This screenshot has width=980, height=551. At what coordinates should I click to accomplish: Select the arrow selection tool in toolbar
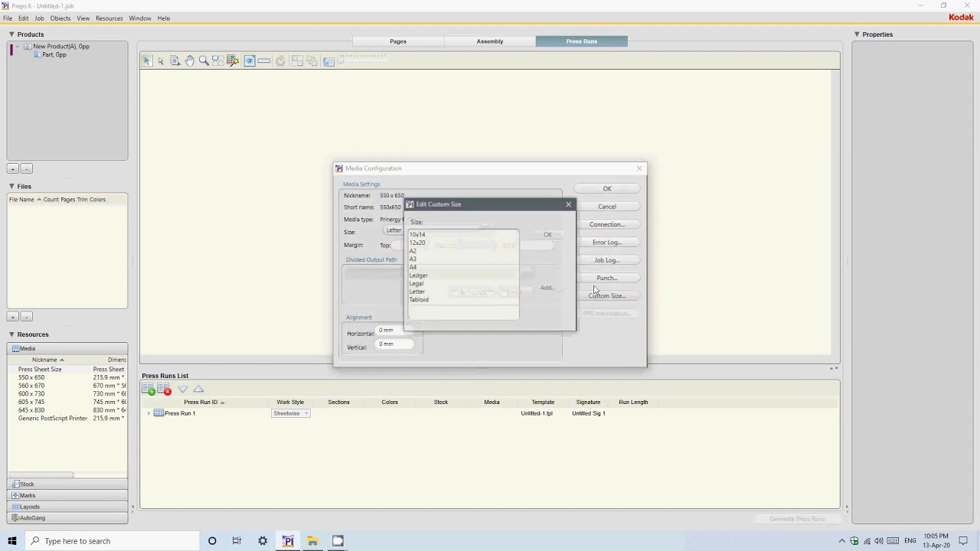coord(147,60)
